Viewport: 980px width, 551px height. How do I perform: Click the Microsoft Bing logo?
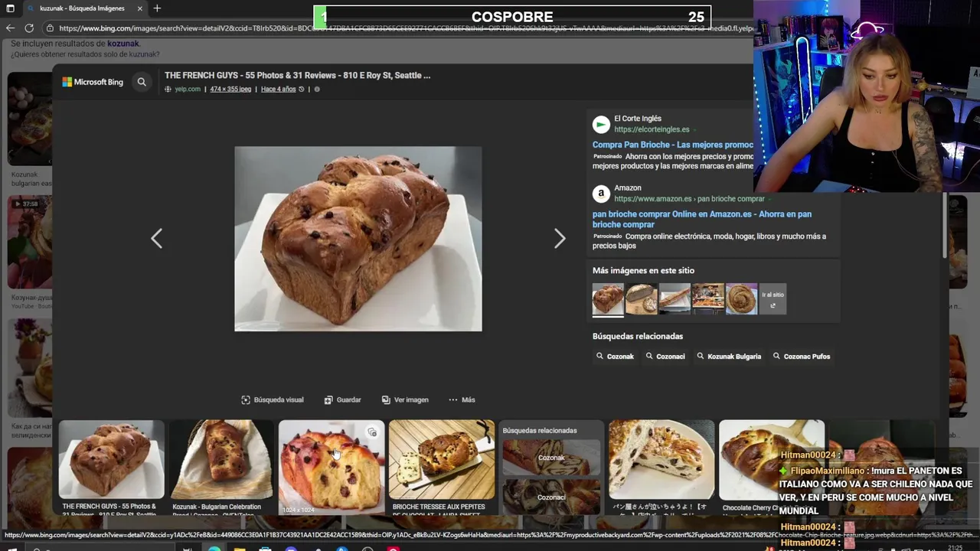93,82
